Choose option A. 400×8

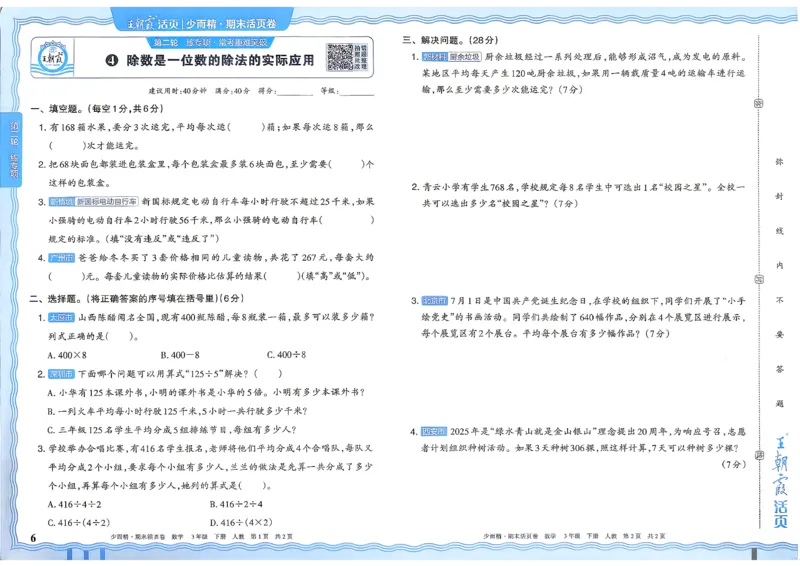click(x=67, y=355)
